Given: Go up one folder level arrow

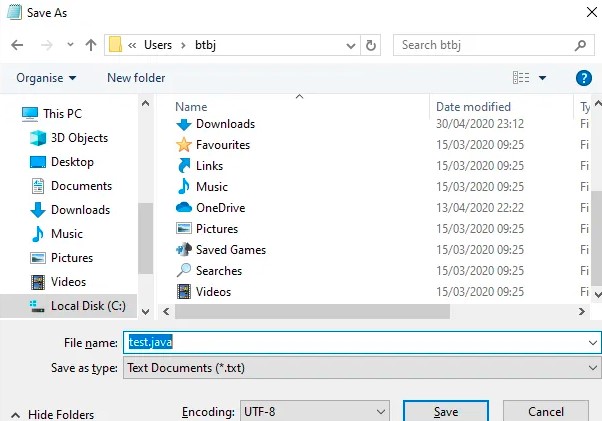Looking at the screenshot, I should [91, 45].
